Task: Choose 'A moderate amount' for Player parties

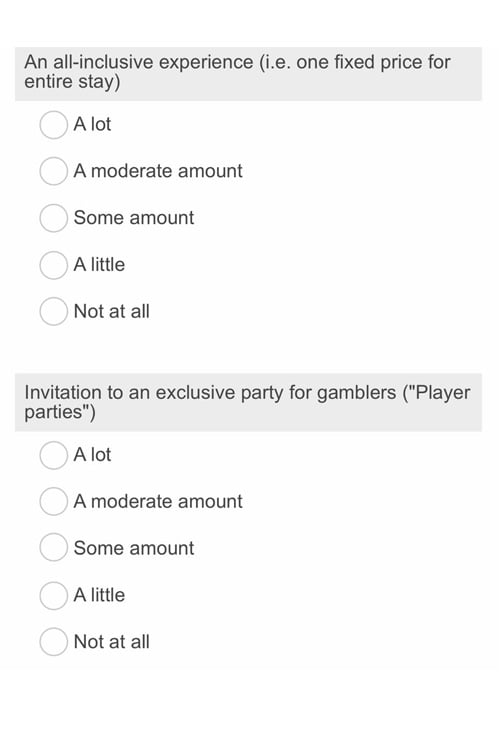Action: tap(53, 502)
